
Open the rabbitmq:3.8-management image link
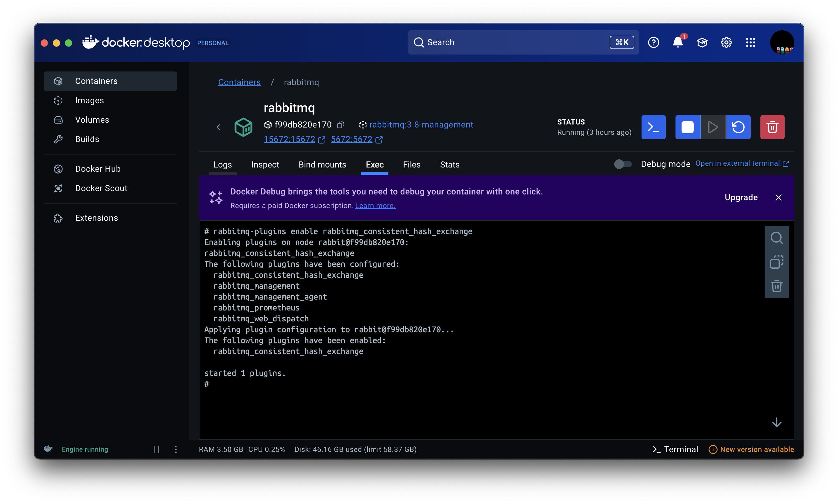(421, 125)
